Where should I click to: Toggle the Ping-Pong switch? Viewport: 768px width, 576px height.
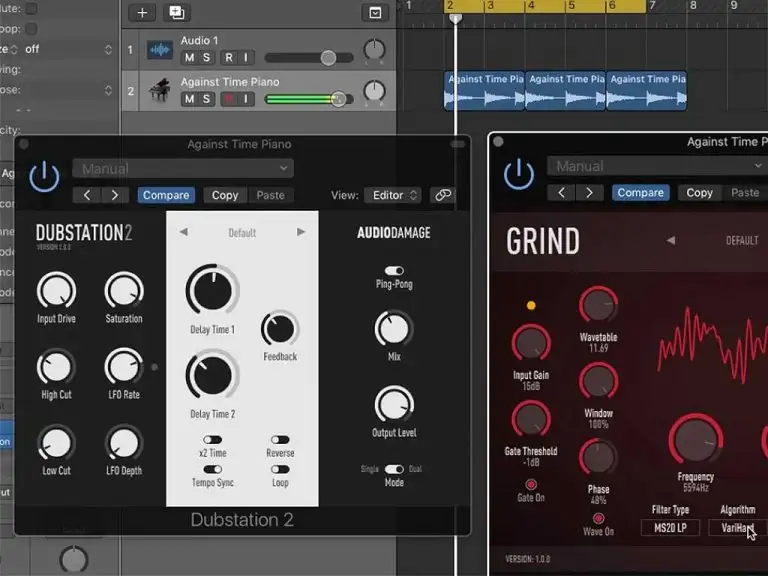(x=394, y=270)
